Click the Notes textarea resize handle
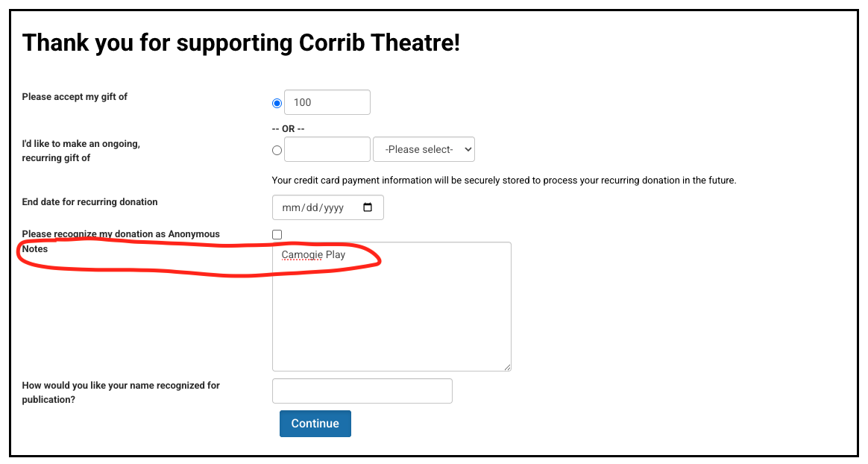 pos(507,367)
